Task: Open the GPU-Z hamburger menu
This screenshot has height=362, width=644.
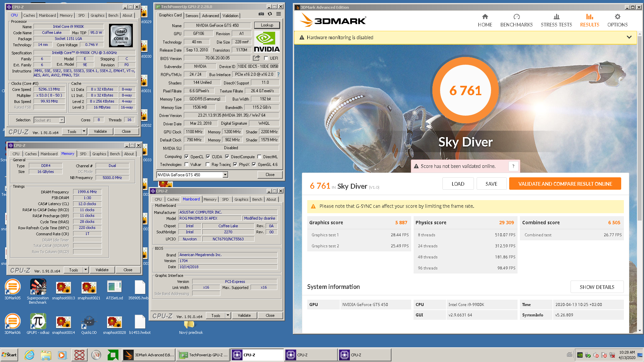Action: pos(278,14)
